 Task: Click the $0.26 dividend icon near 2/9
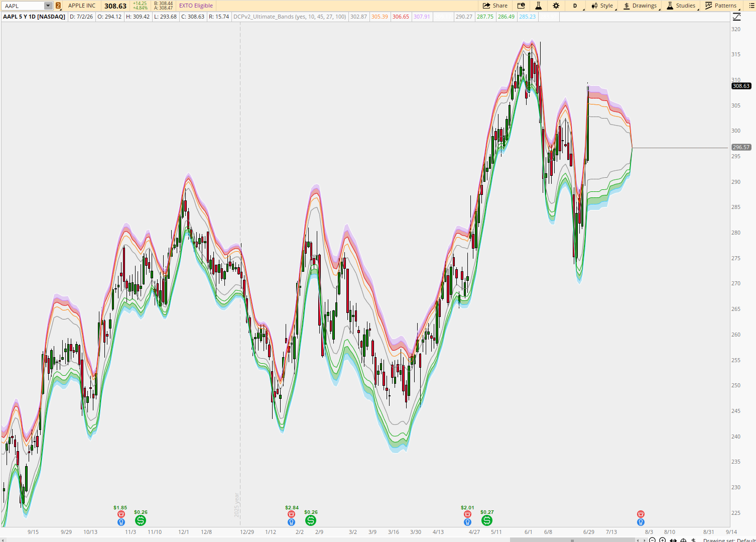tap(311, 520)
